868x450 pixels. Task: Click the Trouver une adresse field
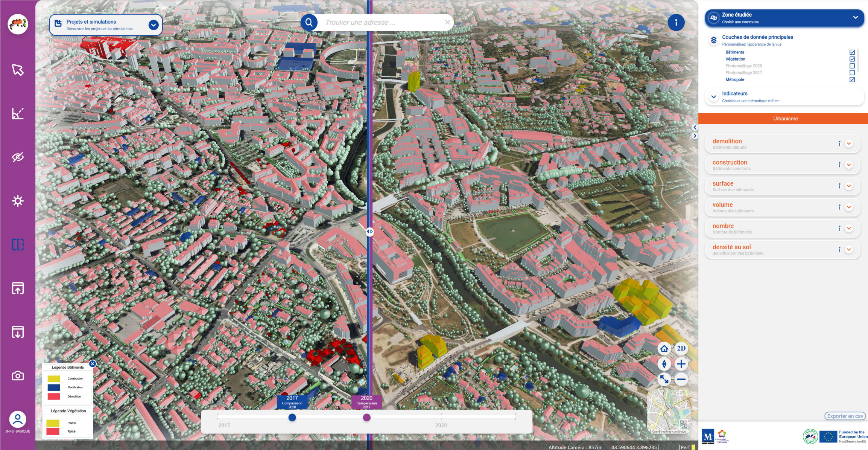coord(380,23)
